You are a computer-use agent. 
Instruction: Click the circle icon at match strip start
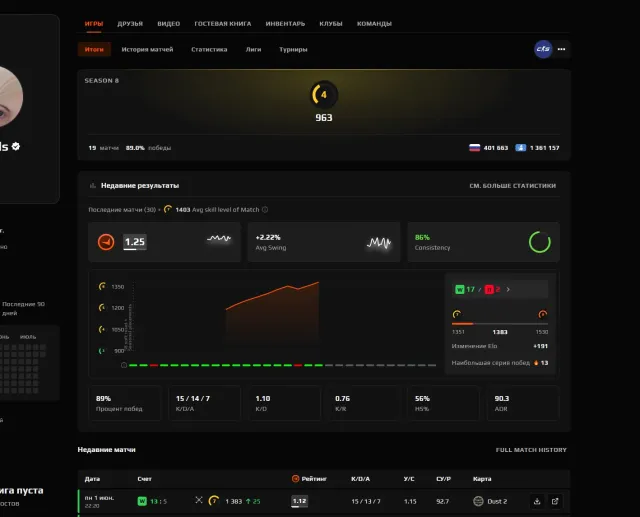click(x=124, y=365)
